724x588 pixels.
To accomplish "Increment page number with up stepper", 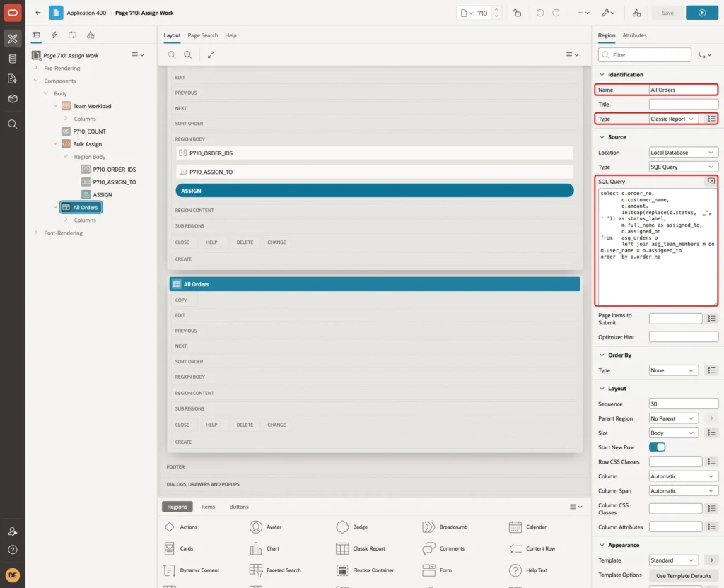I will 496,9.
